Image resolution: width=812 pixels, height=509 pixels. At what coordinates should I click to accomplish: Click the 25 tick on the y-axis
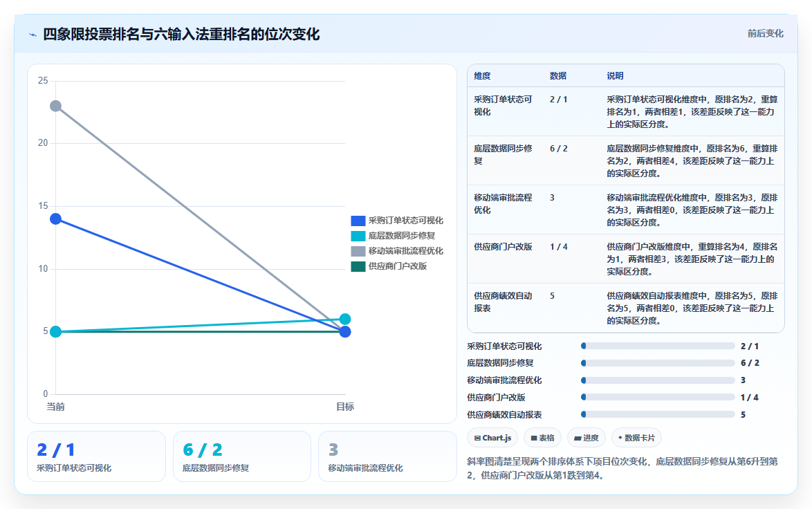coord(43,81)
